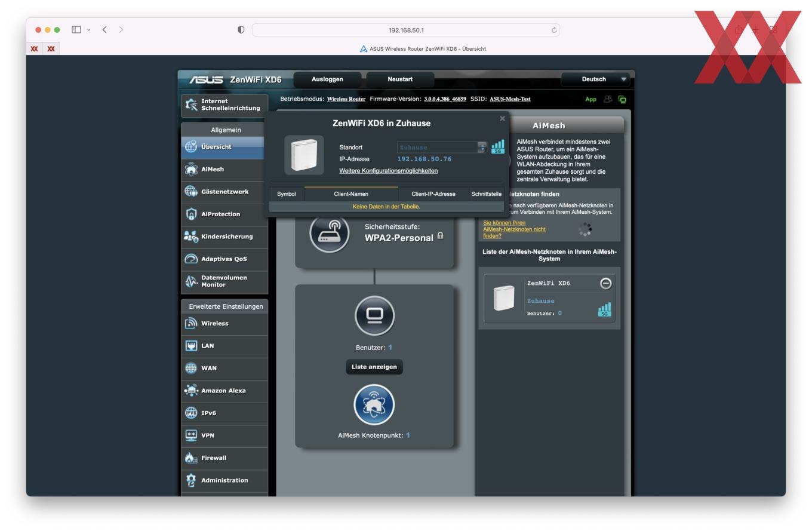Open Datenvolumen Monitor icon
The image size is (812, 531).
(191, 281)
